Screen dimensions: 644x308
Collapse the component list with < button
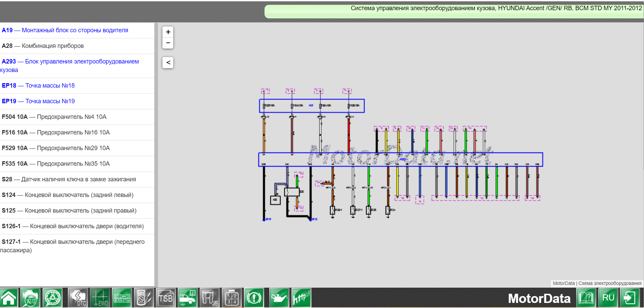tap(168, 62)
